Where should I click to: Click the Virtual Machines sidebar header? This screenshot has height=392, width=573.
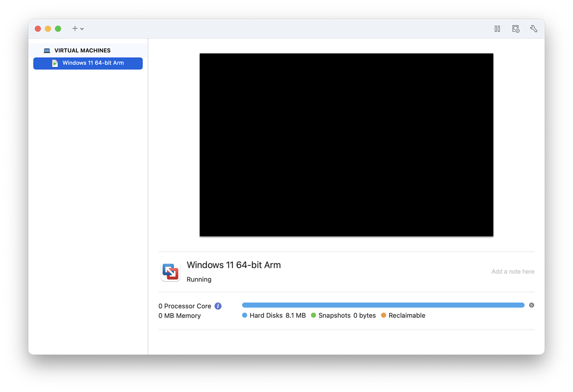[82, 50]
